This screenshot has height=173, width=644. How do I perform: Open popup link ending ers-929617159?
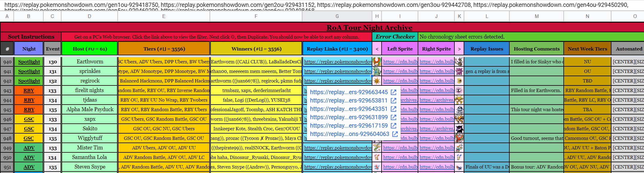(349, 126)
